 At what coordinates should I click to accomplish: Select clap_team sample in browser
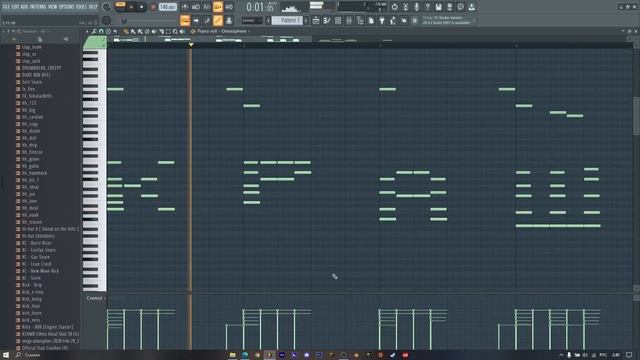click(x=31, y=47)
